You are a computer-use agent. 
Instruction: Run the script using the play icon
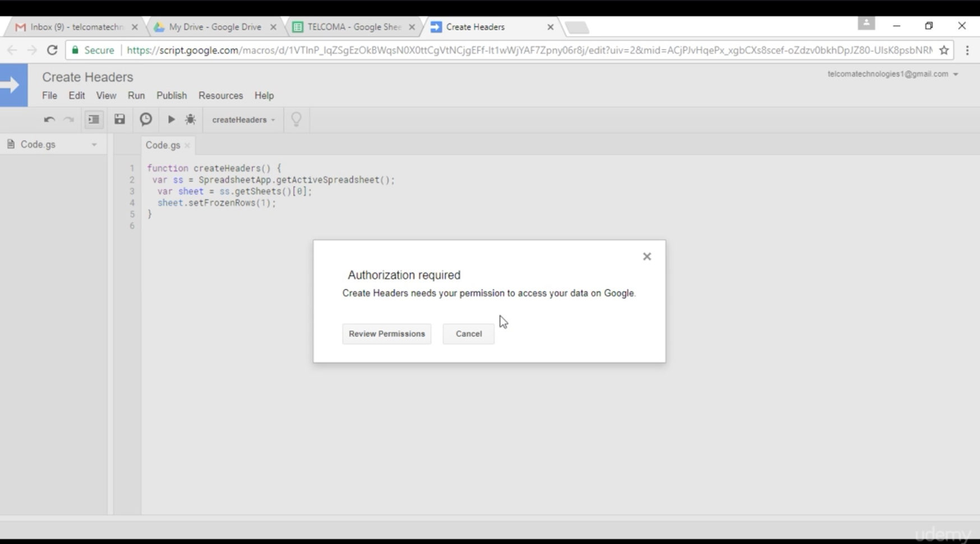point(171,119)
